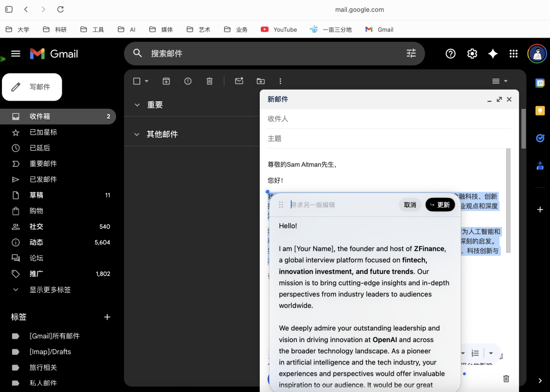The height and width of the screenshot is (392, 550).
Task: Click the 搜索邮件 search field
Action: pos(274,53)
